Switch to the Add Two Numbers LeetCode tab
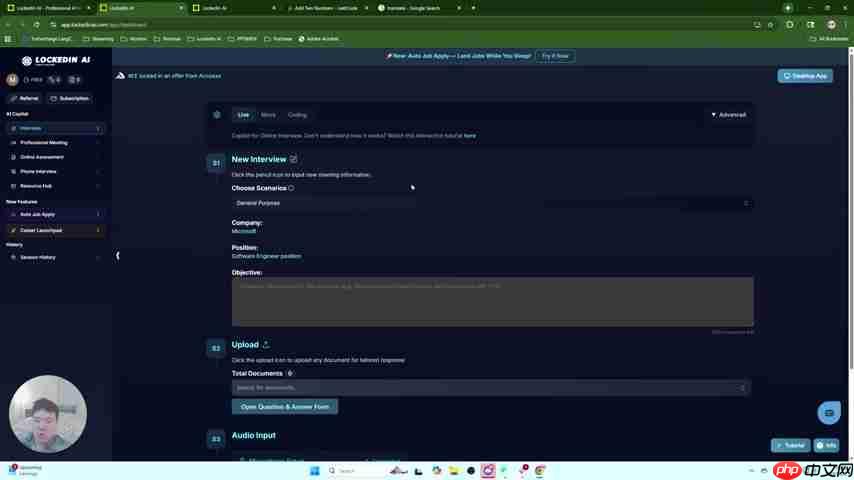This screenshot has height=480, width=854. 326,8
